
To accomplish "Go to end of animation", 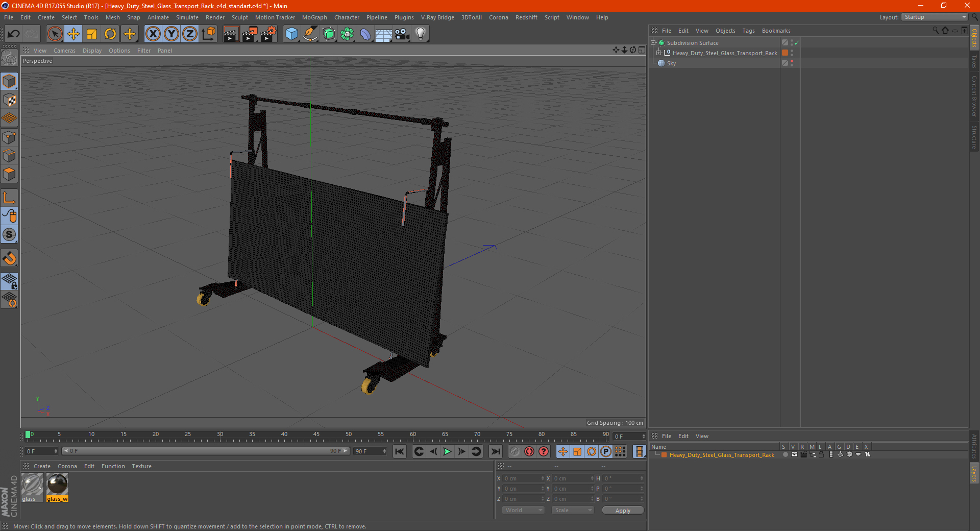I will pos(495,451).
